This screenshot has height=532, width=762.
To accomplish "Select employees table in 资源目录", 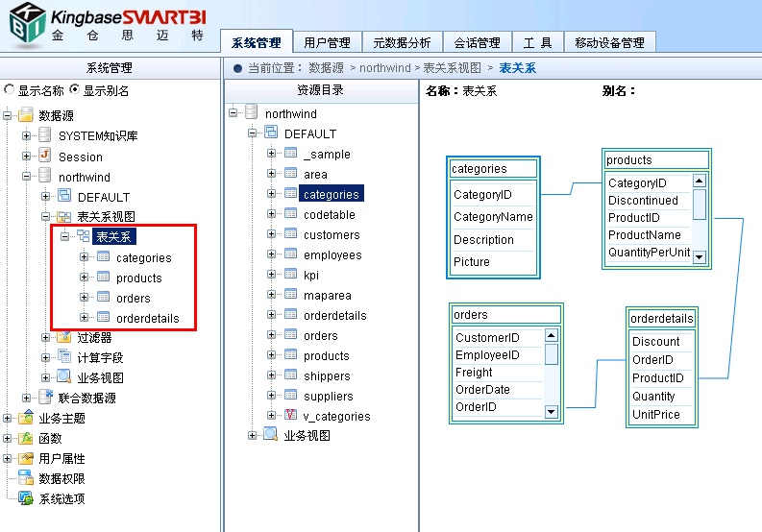I will [332, 255].
